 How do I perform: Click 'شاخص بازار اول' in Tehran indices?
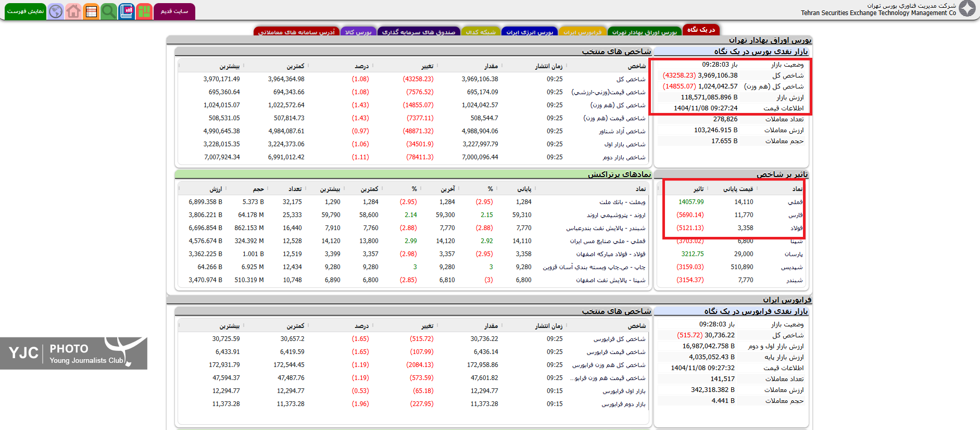coord(625,144)
